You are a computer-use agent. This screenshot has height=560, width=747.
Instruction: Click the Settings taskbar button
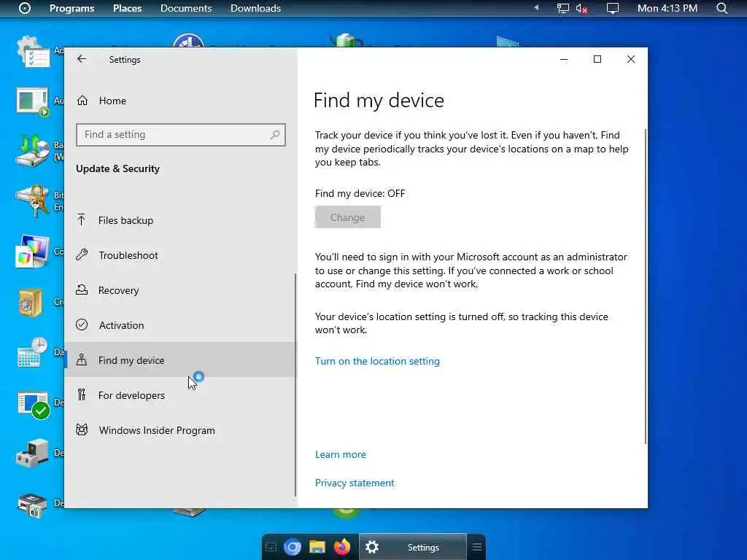[x=413, y=547]
